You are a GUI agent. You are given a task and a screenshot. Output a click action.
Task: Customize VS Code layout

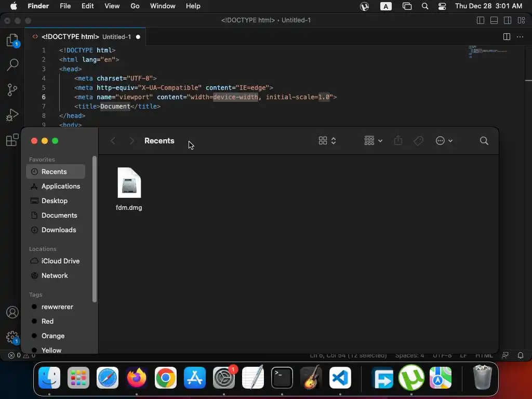522,20
